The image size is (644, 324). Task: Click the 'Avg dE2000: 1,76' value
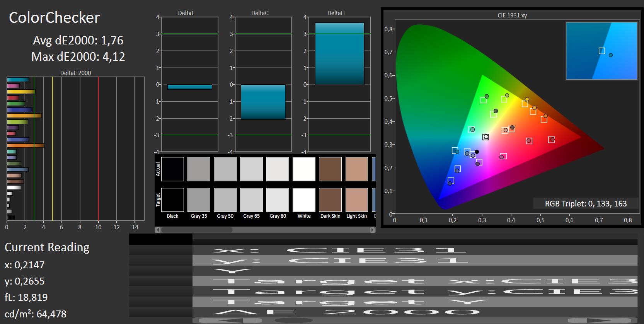(x=78, y=40)
